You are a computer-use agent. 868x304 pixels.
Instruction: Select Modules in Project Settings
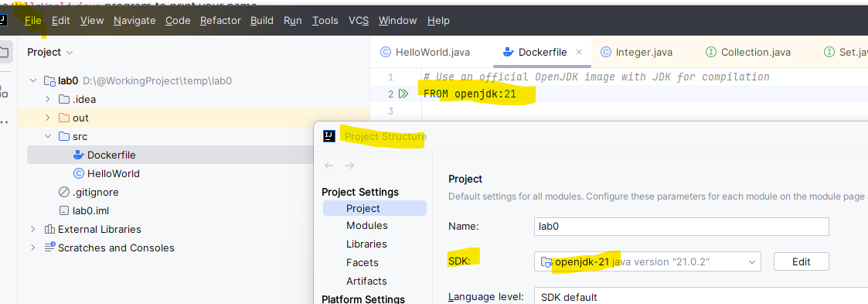click(x=367, y=225)
